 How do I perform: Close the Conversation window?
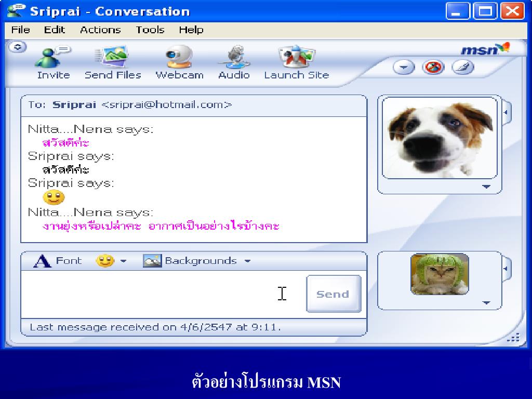pos(512,11)
